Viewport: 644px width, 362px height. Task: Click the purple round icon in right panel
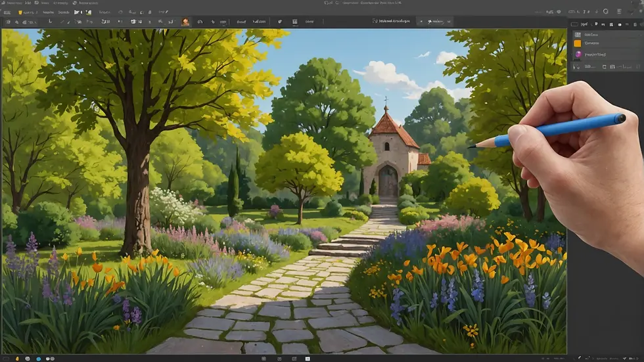(x=578, y=54)
